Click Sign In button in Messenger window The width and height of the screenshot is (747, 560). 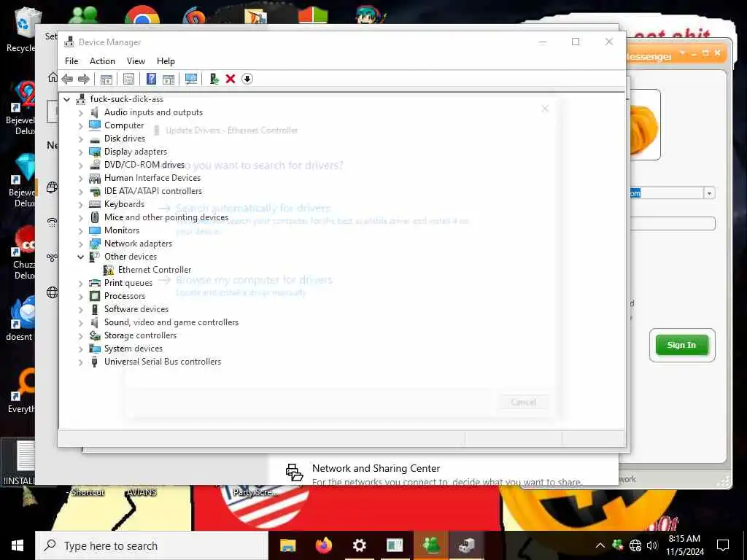click(682, 345)
